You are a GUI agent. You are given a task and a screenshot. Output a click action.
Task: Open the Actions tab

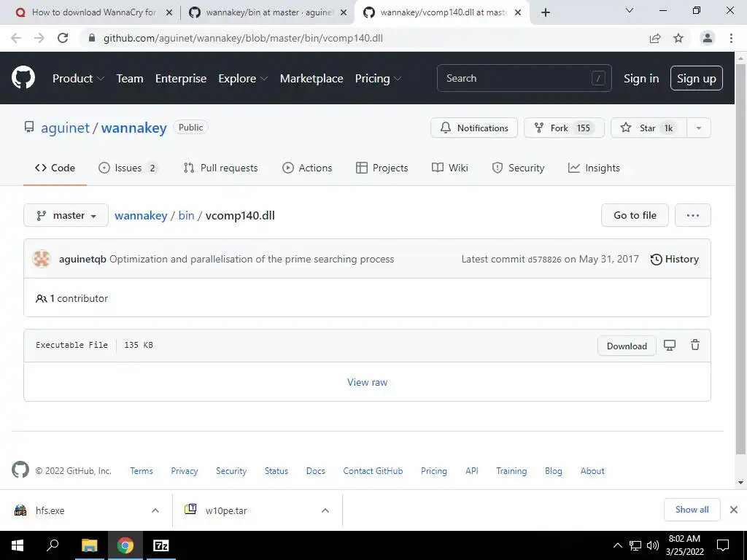307,168
